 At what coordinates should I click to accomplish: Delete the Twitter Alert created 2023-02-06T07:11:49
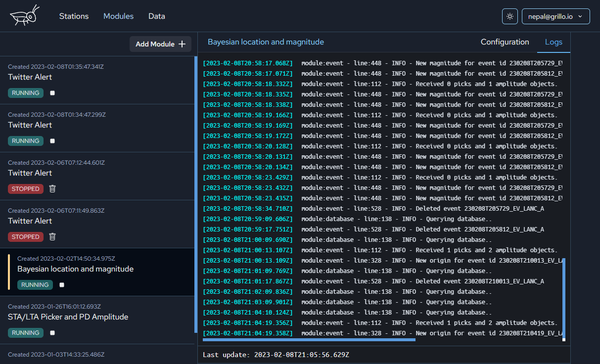pyautogui.click(x=52, y=236)
